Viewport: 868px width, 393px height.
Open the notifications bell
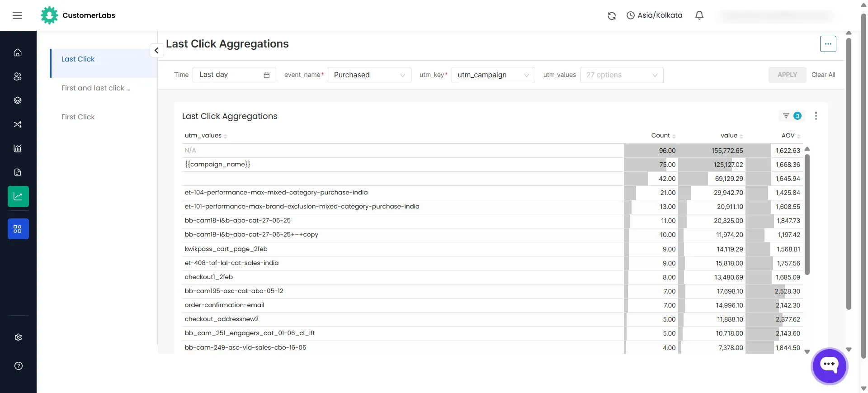click(699, 15)
